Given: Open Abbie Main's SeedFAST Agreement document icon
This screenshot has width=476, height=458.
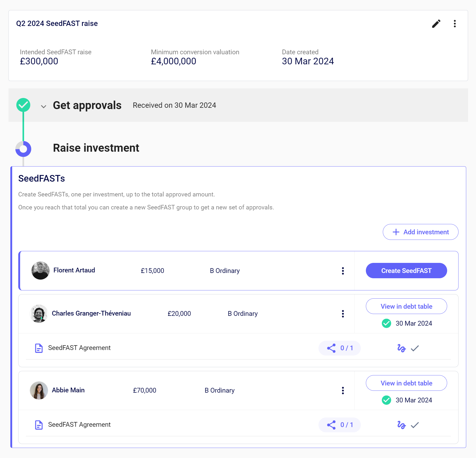Looking at the screenshot, I should click(39, 425).
